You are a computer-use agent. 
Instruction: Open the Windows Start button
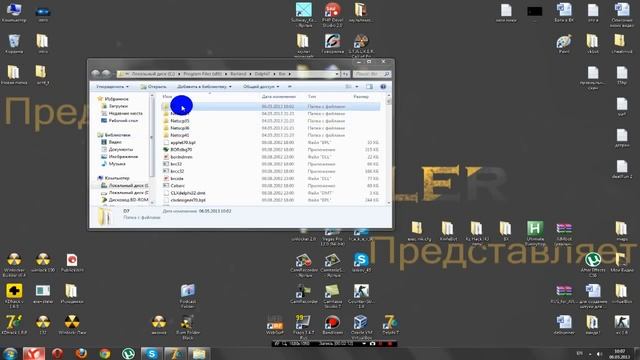pos(10,353)
